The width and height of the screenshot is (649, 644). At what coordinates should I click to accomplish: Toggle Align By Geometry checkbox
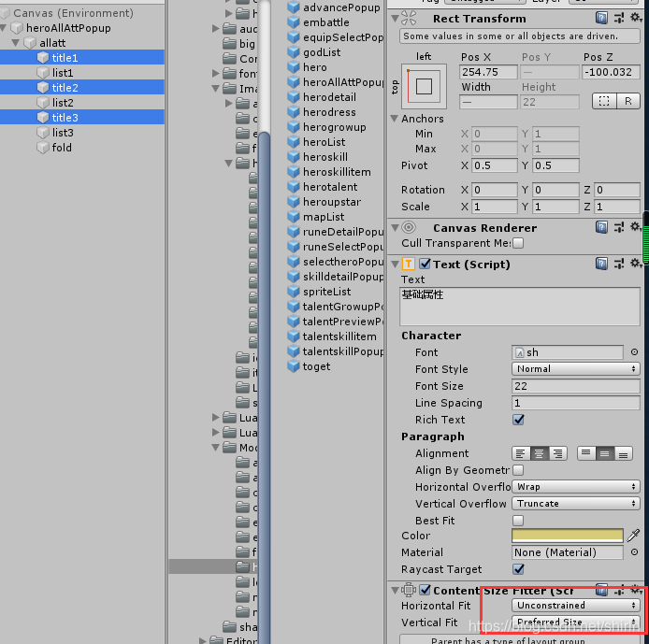(x=518, y=470)
